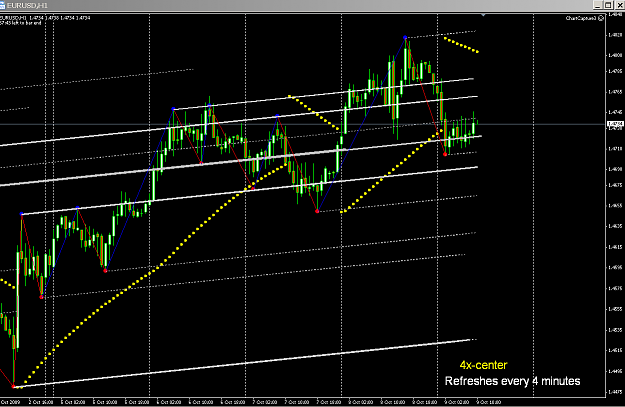Click the '4x-center' yellow label

[x=483, y=365]
